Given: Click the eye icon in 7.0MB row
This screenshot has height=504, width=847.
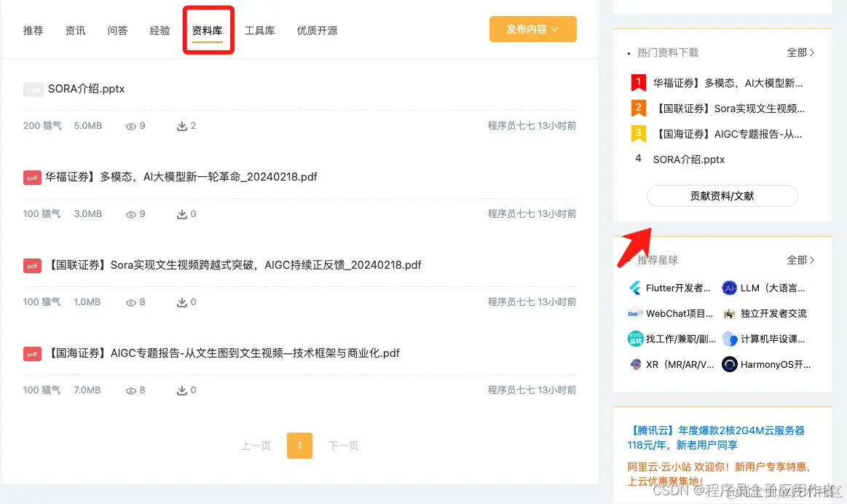Looking at the screenshot, I should 130,390.
